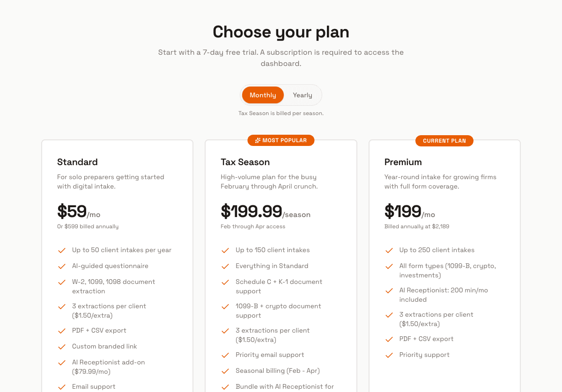
Task: Click the checkmark next to 'PDF + CSV export' under Premium
Action: tap(389, 339)
